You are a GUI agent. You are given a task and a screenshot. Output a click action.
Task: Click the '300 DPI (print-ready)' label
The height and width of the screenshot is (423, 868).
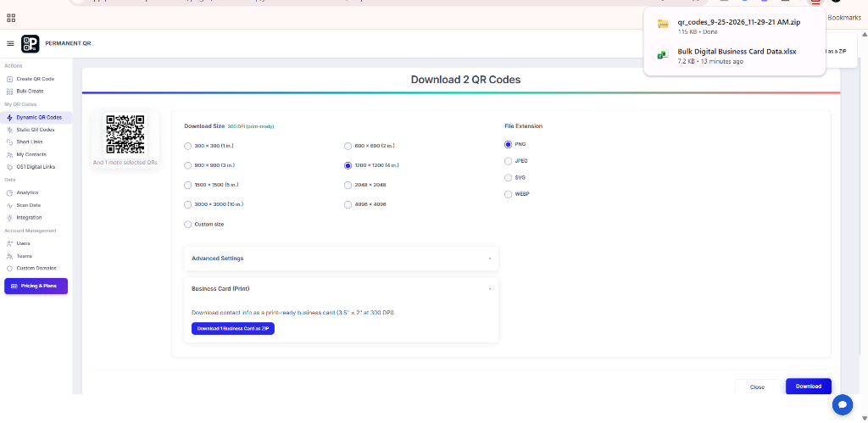click(251, 127)
